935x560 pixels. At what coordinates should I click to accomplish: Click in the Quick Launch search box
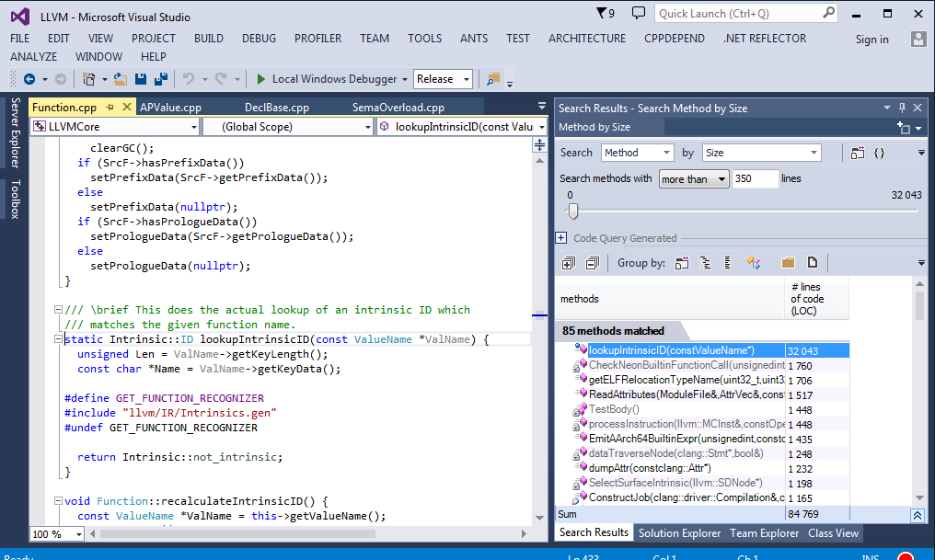[739, 13]
